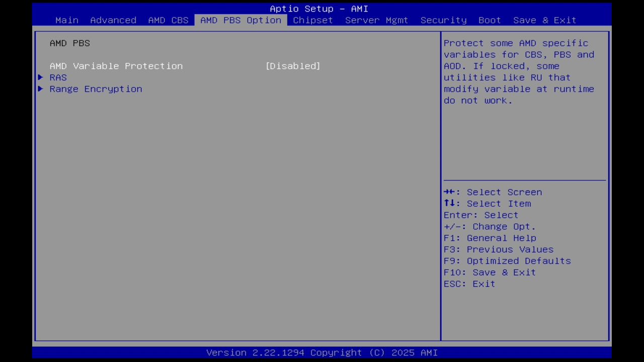Viewport: 644px width, 362px height.
Task: Expand the RAS submenu
Action: 58,77
